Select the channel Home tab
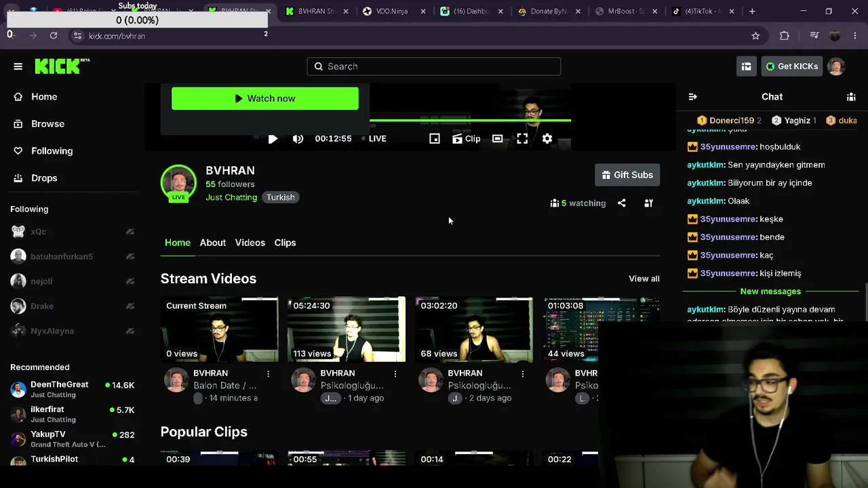 point(178,243)
